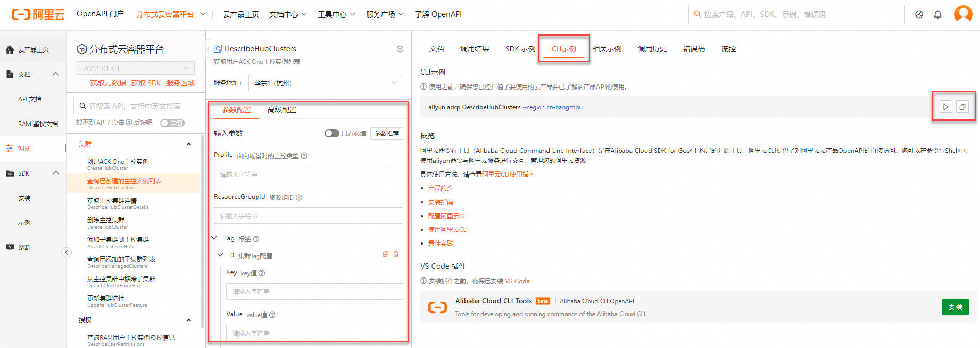The image size is (980, 348).
Task: Collapse the 授权 API group
Action: click(x=189, y=320)
